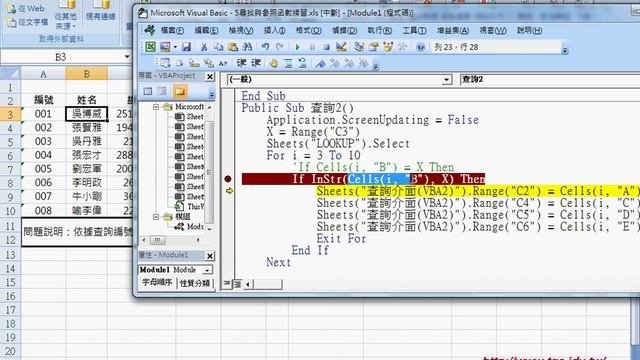640x360 pixels.
Task: Close the VBAProject explorer panel
Action: tap(210, 76)
